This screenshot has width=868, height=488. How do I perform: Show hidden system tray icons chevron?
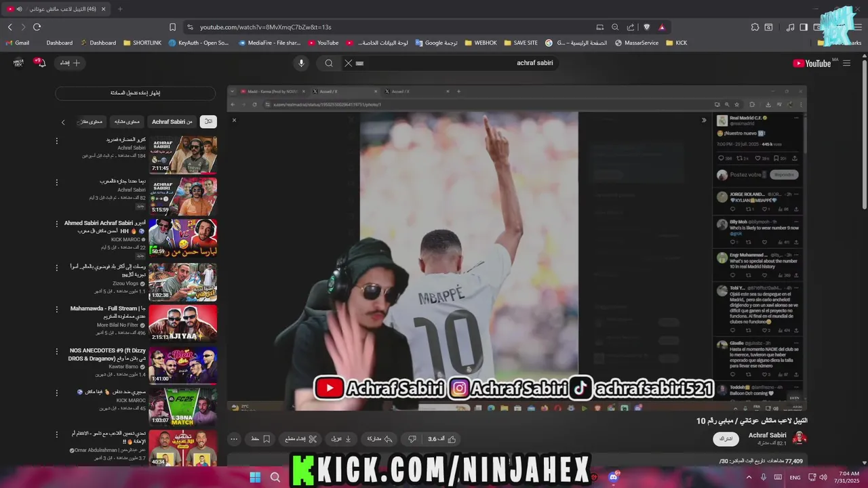[x=749, y=477]
